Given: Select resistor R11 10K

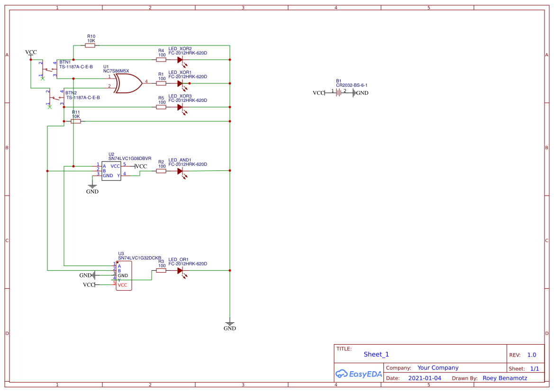Looking at the screenshot, I should pos(76,121).
